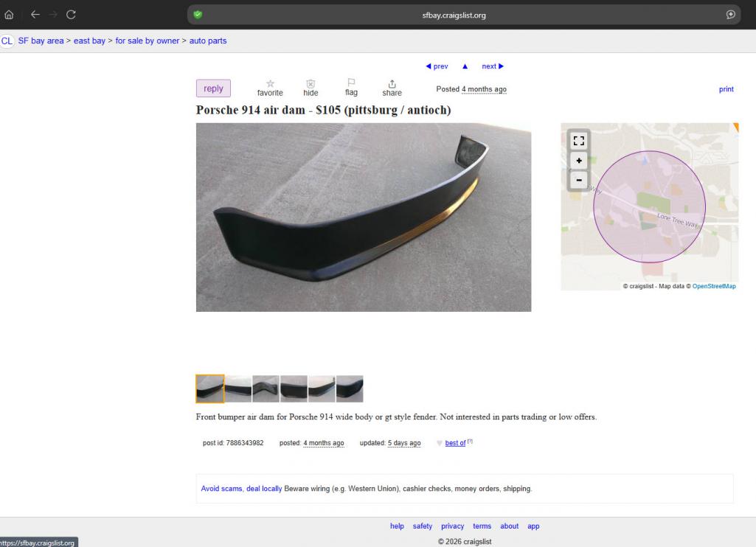The image size is (756, 547).
Task: Flag the posting with flag icon
Action: [x=351, y=83]
